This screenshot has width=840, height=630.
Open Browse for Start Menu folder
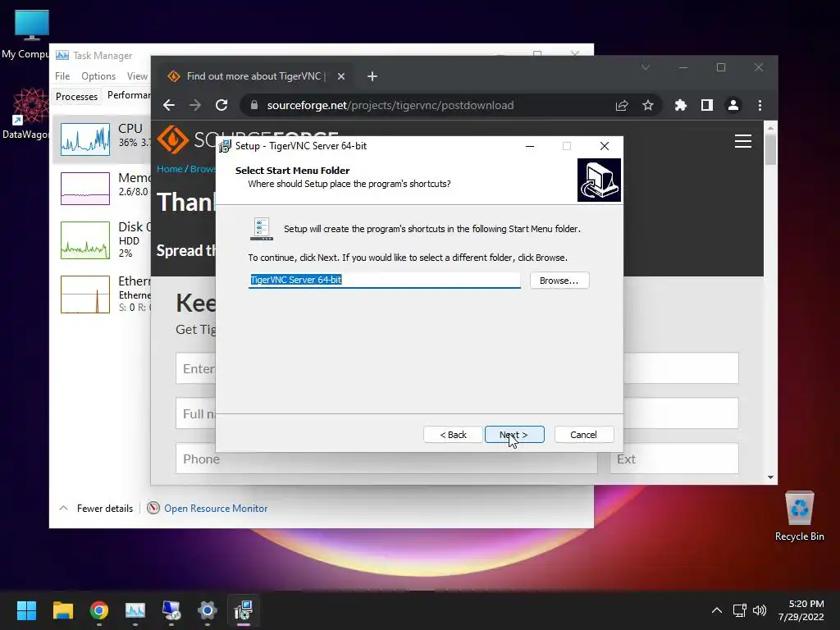559,281
